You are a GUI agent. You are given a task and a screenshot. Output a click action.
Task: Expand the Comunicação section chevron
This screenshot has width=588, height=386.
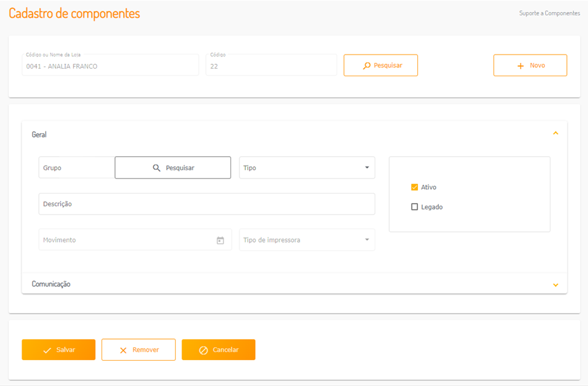click(556, 285)
